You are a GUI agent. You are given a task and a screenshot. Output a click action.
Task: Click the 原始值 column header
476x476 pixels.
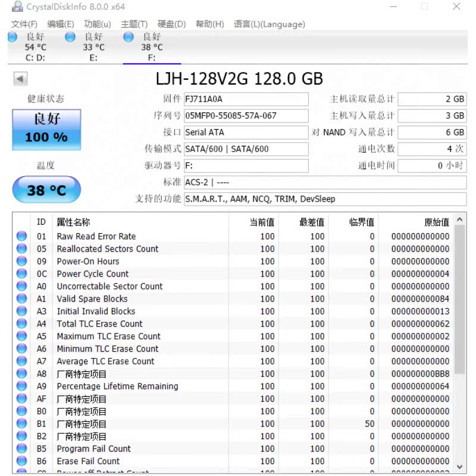click(x=416, y=222)
